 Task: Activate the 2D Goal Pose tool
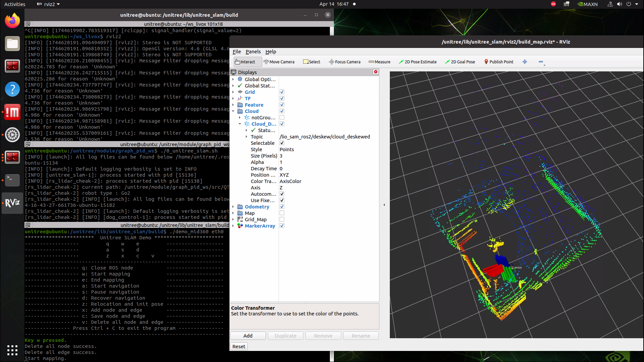pyautogui.click(x=460, y=62)
